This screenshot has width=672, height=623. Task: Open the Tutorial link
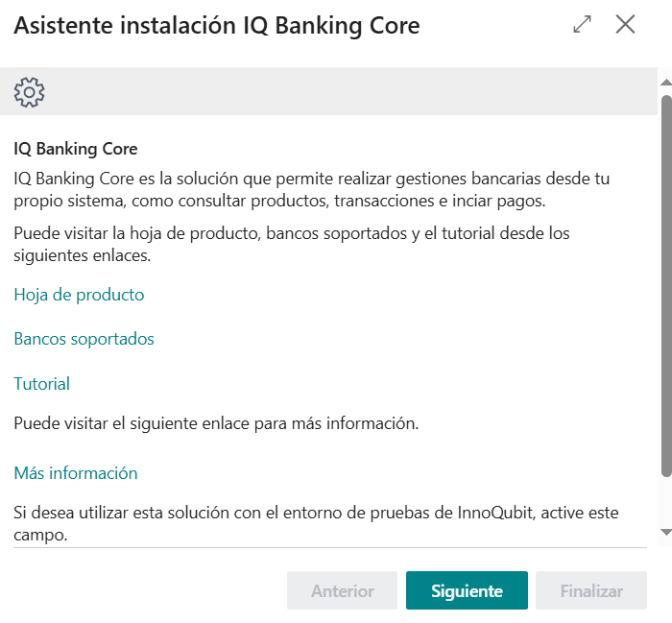(41, 384)
